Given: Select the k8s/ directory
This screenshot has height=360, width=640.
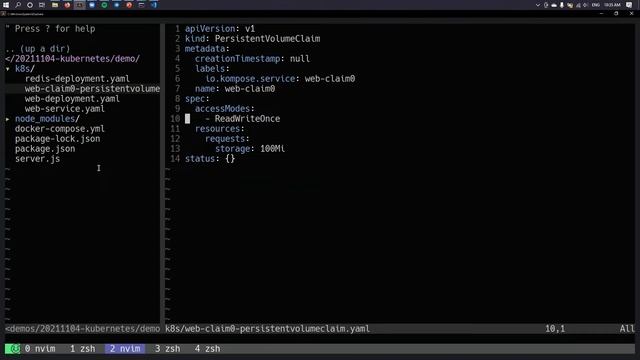Looking at the screenshot, I should tap(25, 69).
